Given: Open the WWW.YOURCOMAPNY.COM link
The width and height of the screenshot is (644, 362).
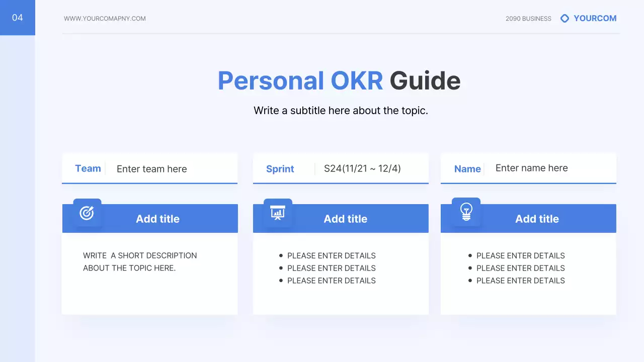Looking at the screenshot, I should 105,19.
